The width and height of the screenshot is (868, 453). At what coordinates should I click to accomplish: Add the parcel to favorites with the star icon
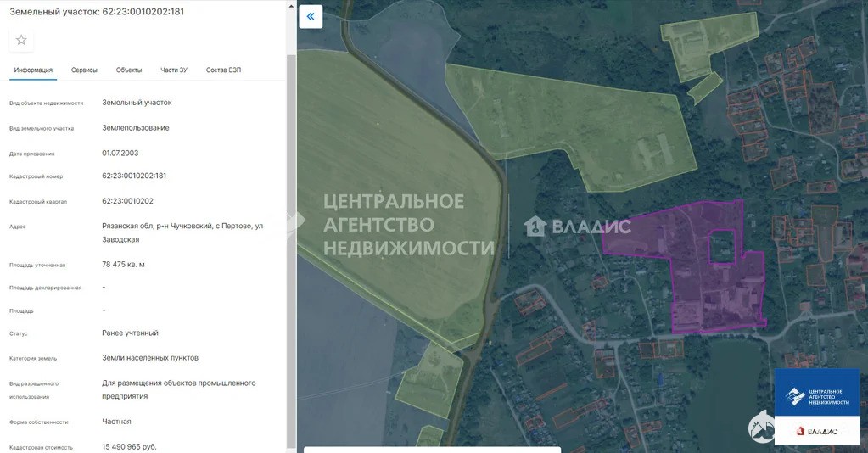pos(21,40)
